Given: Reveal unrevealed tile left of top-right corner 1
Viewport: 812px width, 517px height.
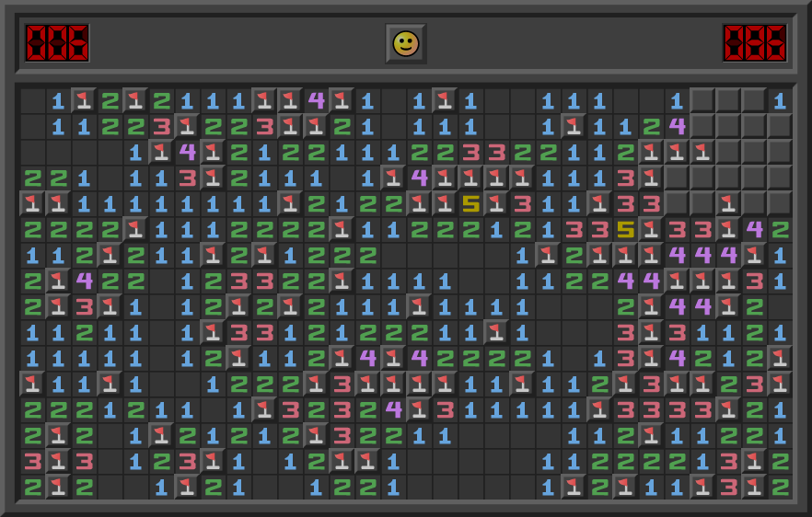Looking at the screenshot, I should [755, 100].
